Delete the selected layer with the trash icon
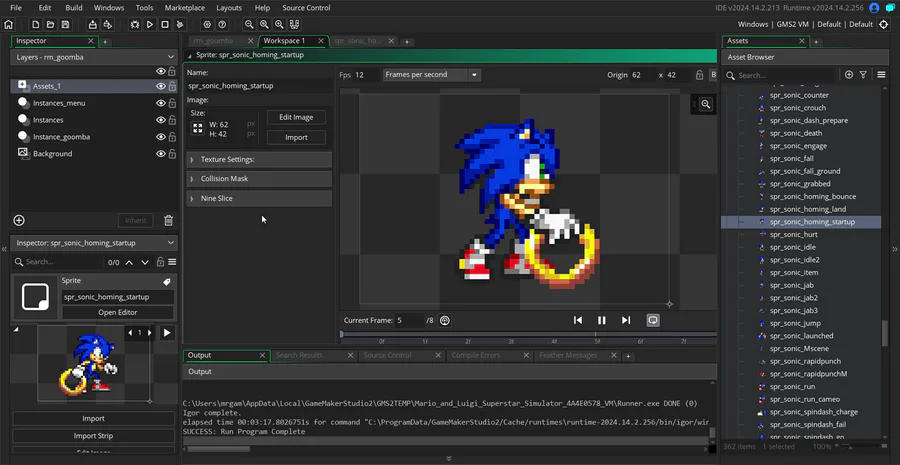 (168, 220)
